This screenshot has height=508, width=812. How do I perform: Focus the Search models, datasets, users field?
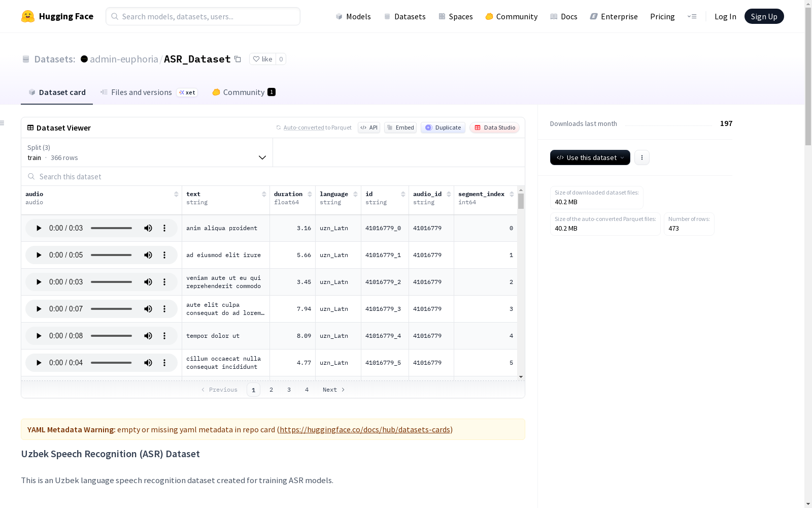click(203, 16)
